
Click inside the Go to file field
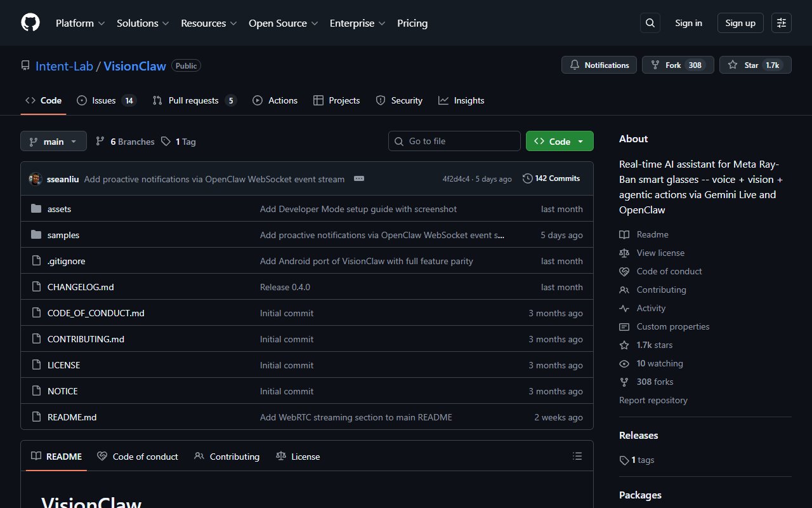[x=454, y=141]
